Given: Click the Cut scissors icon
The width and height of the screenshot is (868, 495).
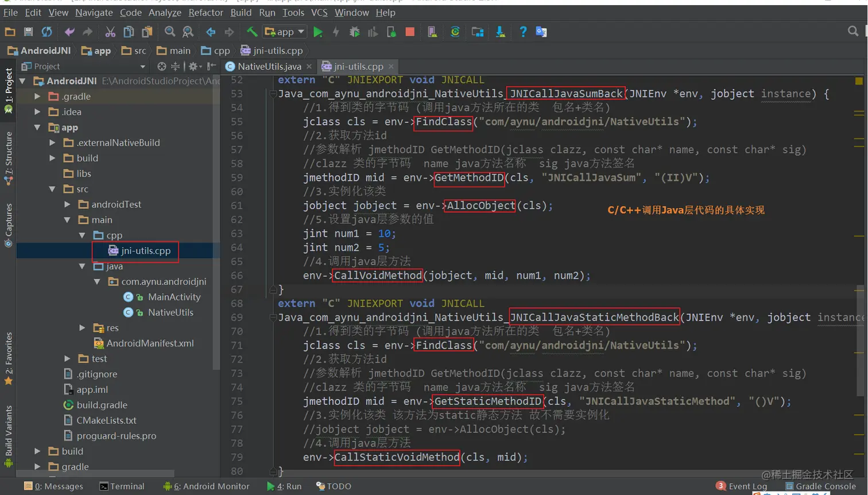Looking at the screenshot, I should tap(110, 32).
